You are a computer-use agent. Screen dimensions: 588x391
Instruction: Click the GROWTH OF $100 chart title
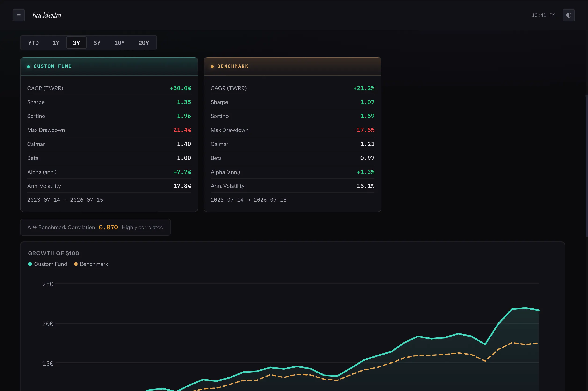54,253
